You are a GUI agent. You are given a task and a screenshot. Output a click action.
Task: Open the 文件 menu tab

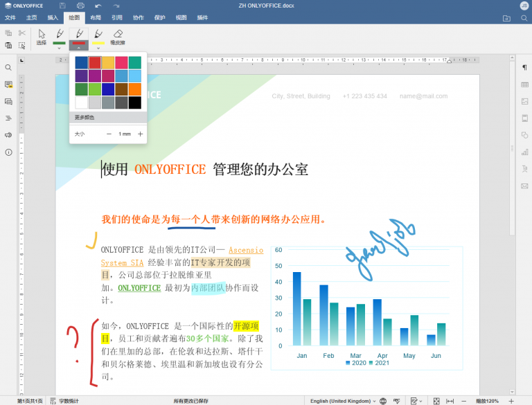click(x=10, y=17)
